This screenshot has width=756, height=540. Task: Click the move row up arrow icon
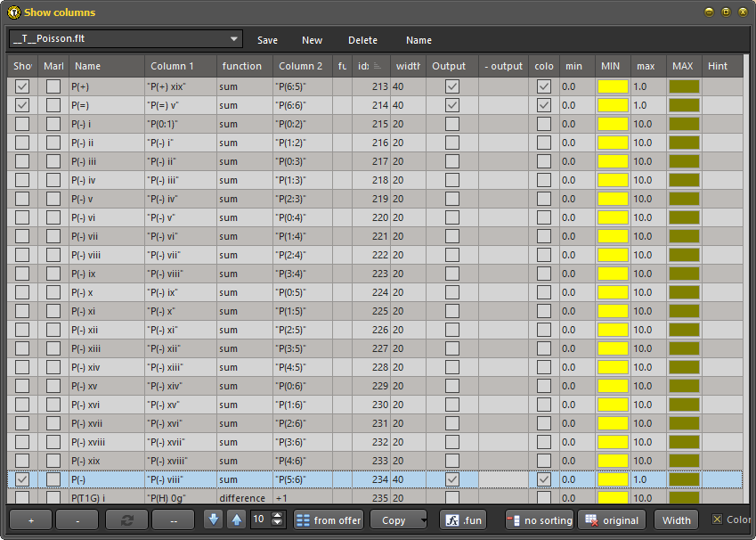point(236,520)
